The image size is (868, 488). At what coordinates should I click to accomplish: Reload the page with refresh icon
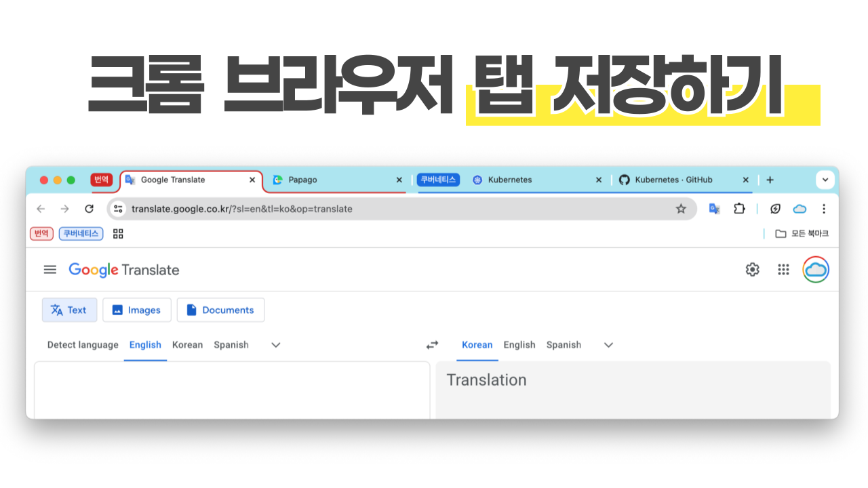89,209
